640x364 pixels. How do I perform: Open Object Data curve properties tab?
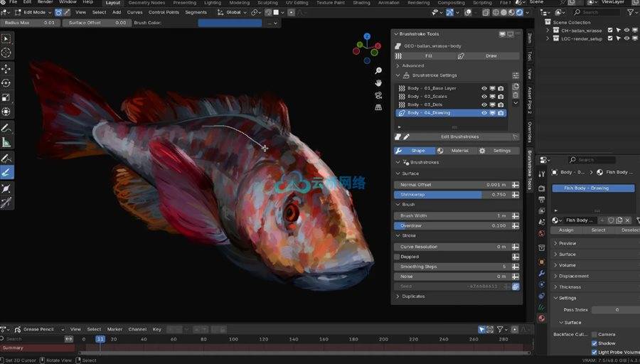coord(541,307)
